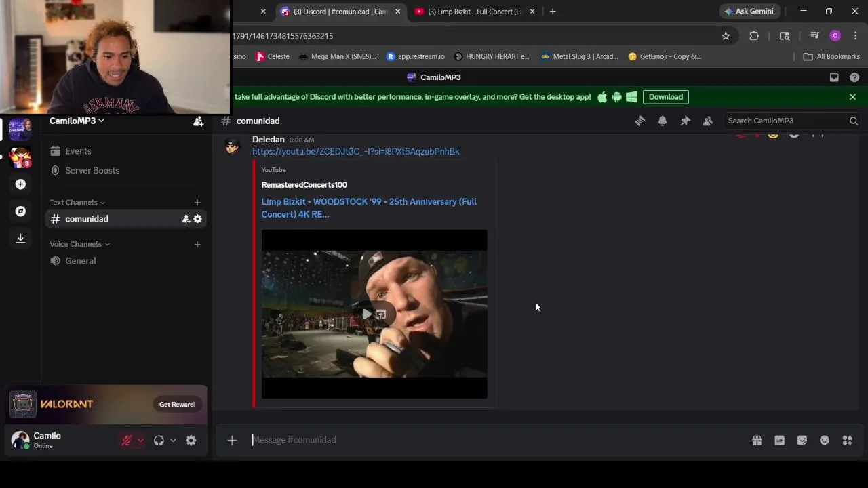Close the Limp Bizkit Full Concert tab

point(532,12)
